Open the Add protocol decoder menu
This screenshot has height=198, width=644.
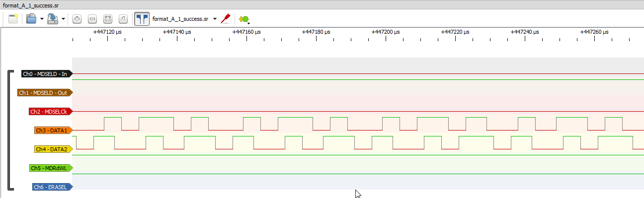pyautogui.click(x=244, y=19)
